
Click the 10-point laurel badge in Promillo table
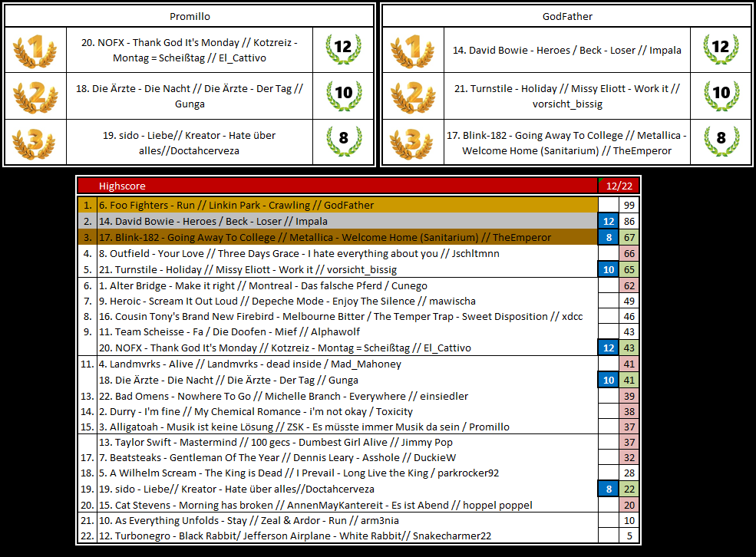[343, 95]
